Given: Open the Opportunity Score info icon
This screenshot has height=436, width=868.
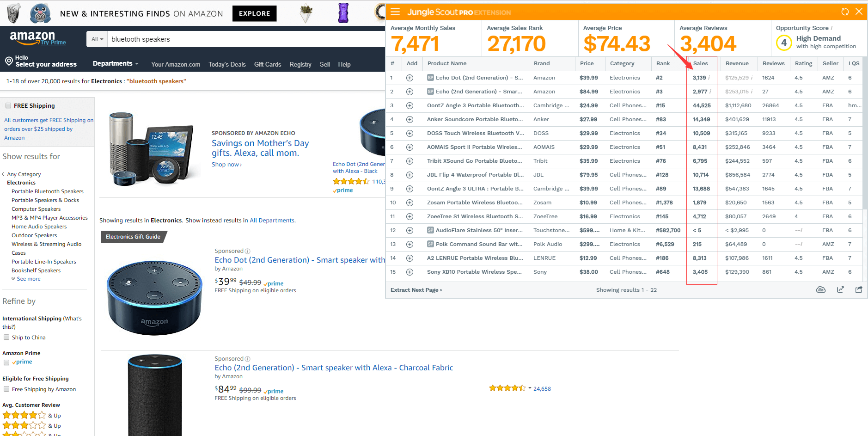Looking at the screenshot, I should 831,28.
